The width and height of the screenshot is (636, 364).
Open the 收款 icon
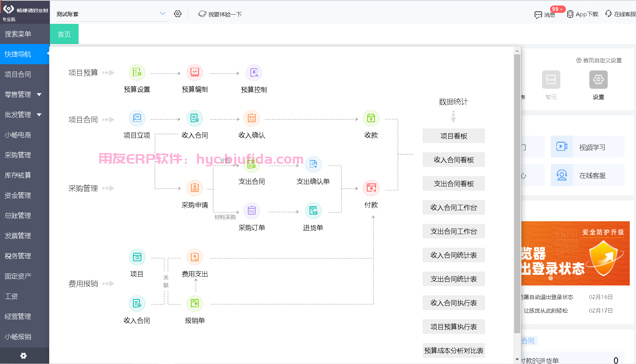371,119
